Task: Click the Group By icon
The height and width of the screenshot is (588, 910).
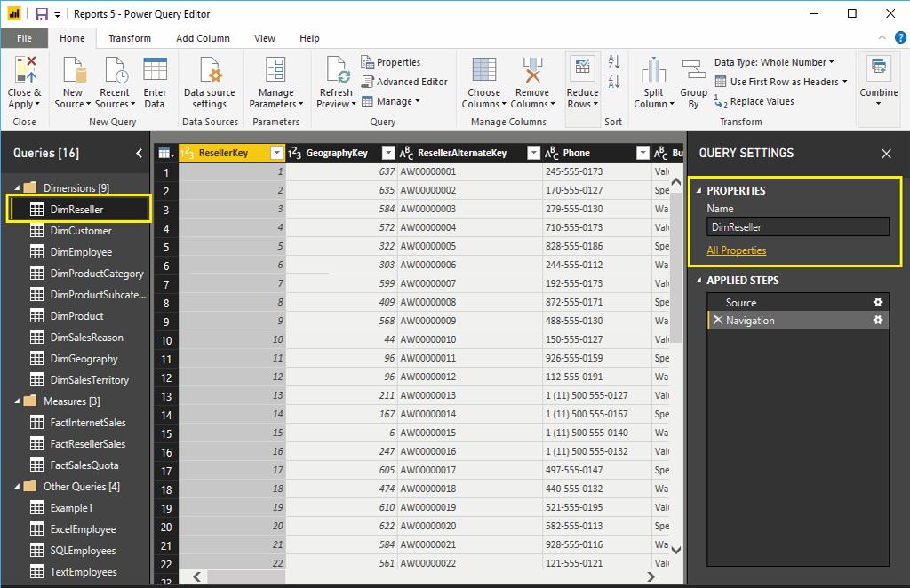Action: tap(693, 71)
